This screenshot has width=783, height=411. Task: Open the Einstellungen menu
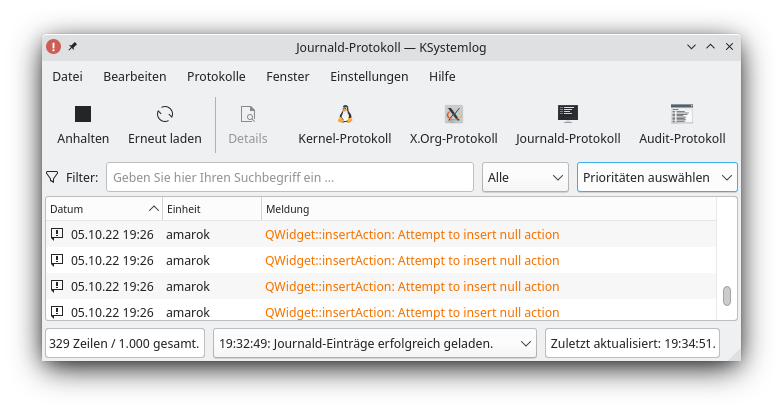369,76
